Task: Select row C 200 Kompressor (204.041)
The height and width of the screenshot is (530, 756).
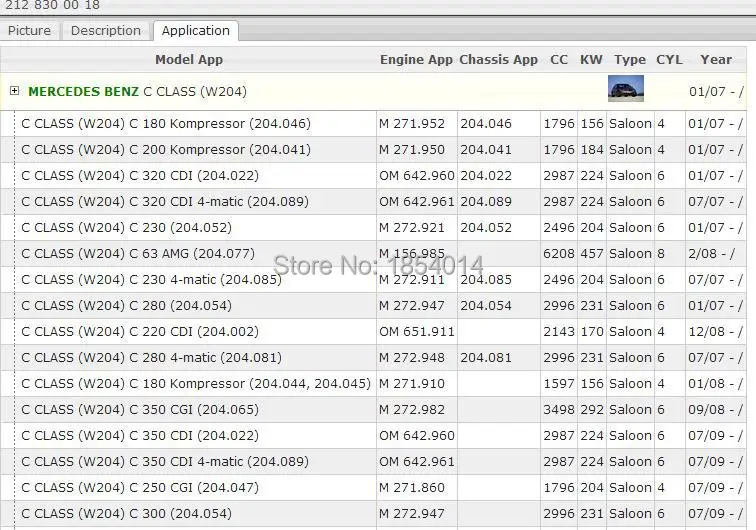Action: (x=374, y=150)
